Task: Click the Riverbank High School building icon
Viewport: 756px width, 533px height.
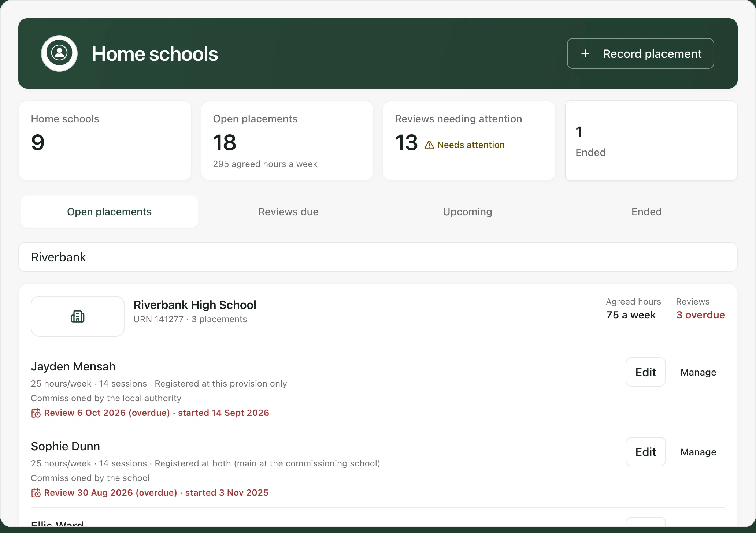Action: pos(78,316)
